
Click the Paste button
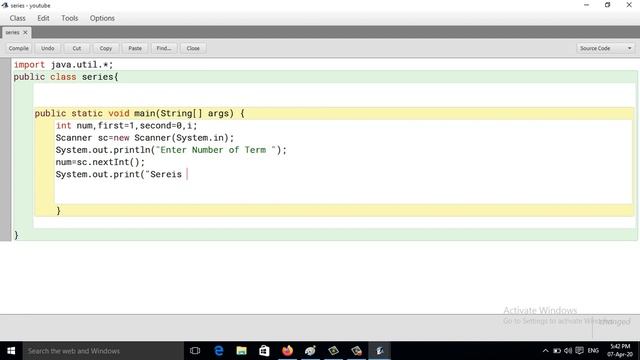135,48
